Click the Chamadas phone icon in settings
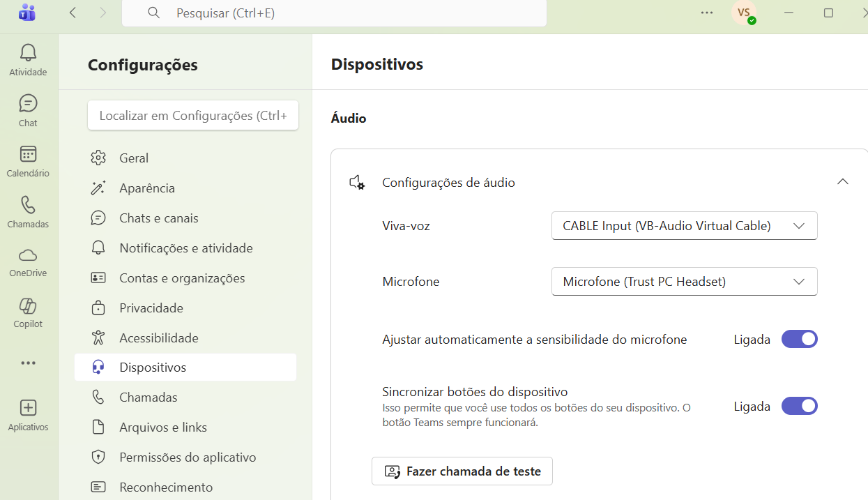The image size is (868, 500). (98, 397)
